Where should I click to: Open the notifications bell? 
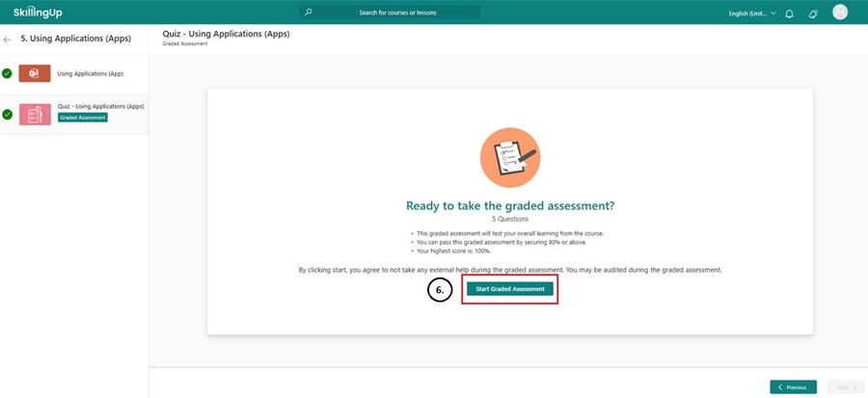(x=789, y=13)
